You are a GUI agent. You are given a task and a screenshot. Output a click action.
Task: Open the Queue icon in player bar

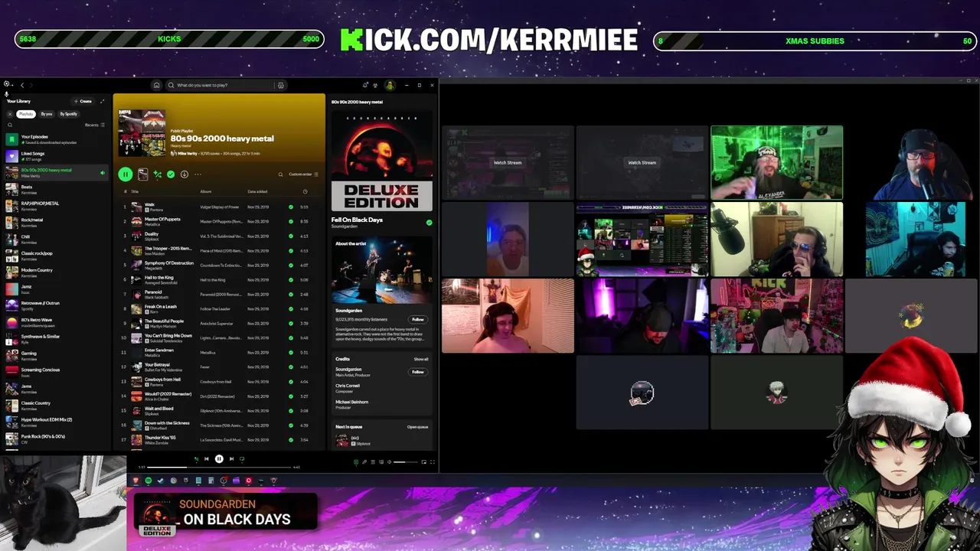point(373,461)
